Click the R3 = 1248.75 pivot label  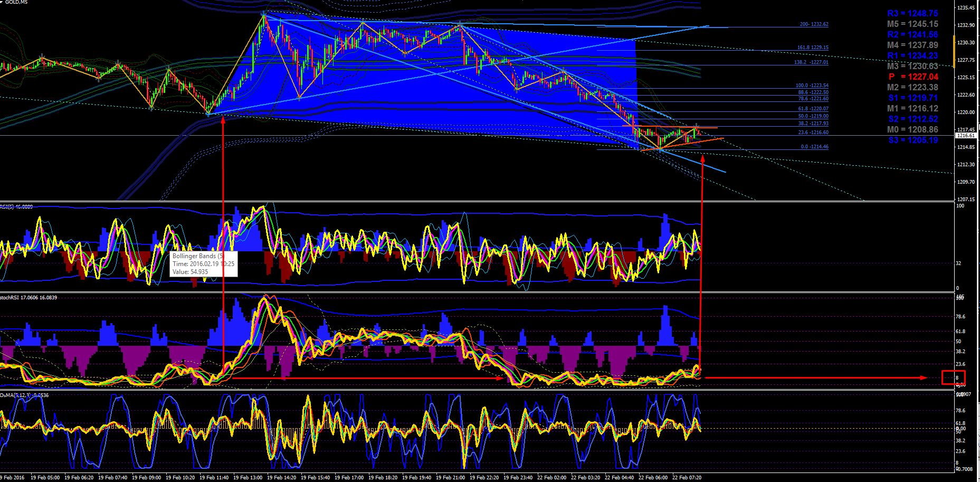(x=912, y=14)
